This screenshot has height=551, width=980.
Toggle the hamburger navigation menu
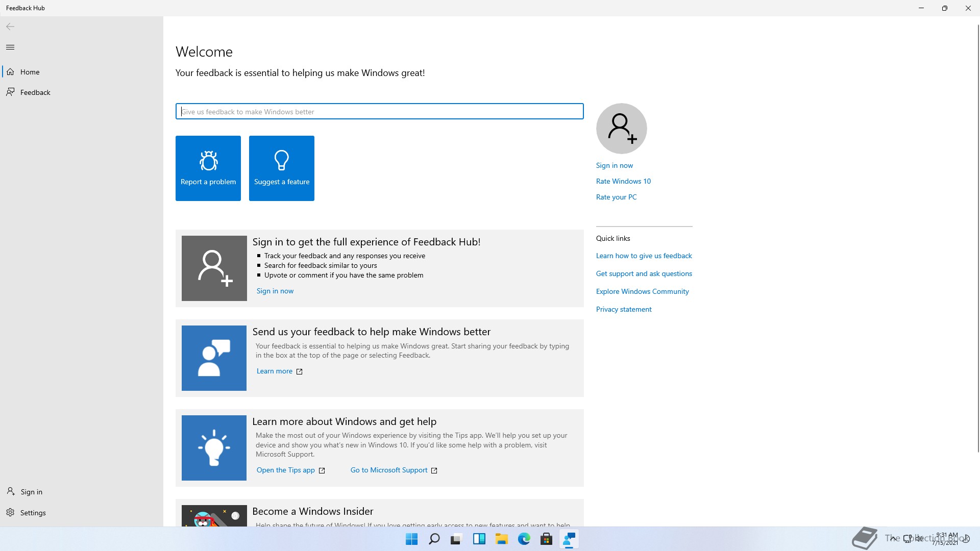pyautogui.click(x=10, y=47)
